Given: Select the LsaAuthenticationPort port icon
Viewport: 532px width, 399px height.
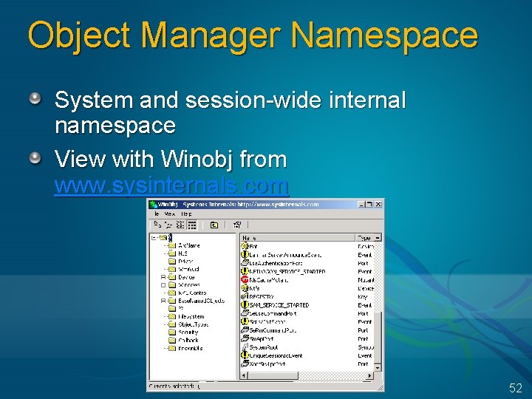Looking at the screenshot, I should click(x=245, y=263).
